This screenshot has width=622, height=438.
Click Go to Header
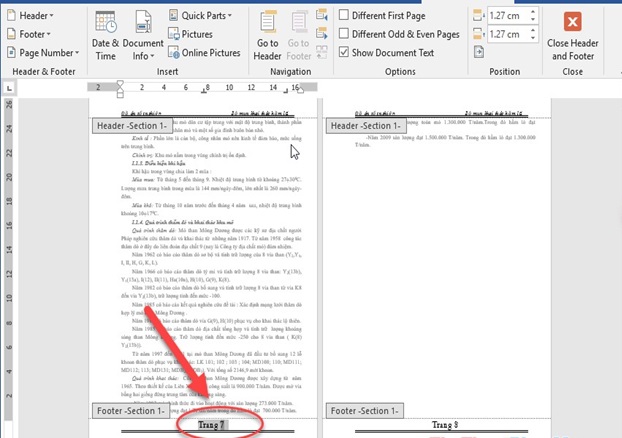(x=268, y=36)
